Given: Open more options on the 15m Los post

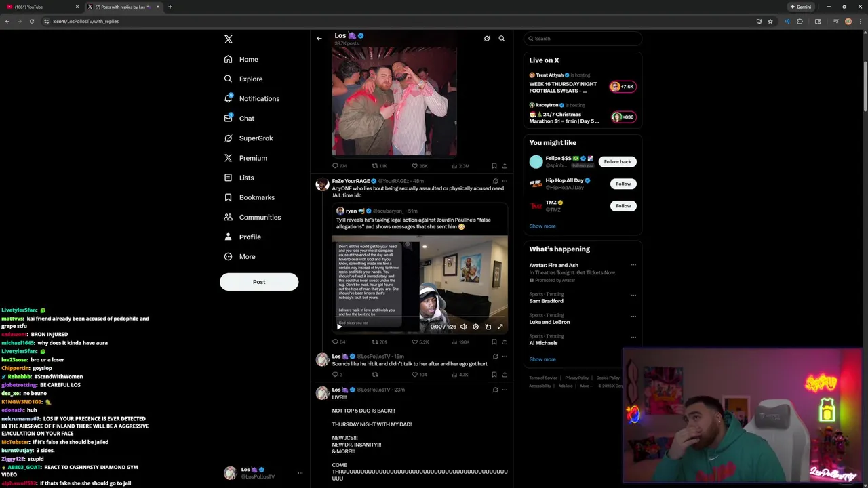Looking at the screenshot, I should [x=505, y=356].
